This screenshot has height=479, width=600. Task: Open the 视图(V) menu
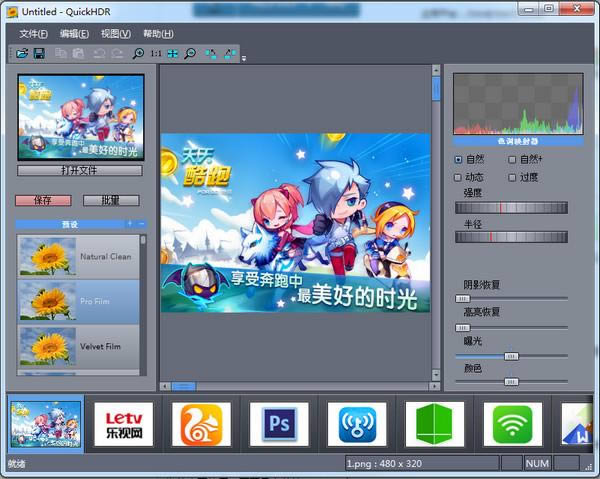[116, 34]
